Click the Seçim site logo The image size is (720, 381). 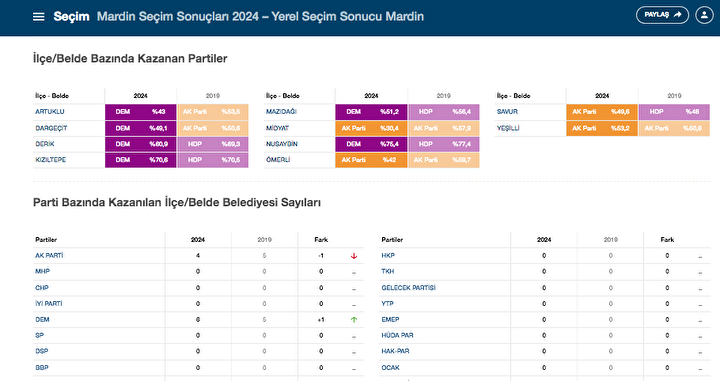coord(71,17)
